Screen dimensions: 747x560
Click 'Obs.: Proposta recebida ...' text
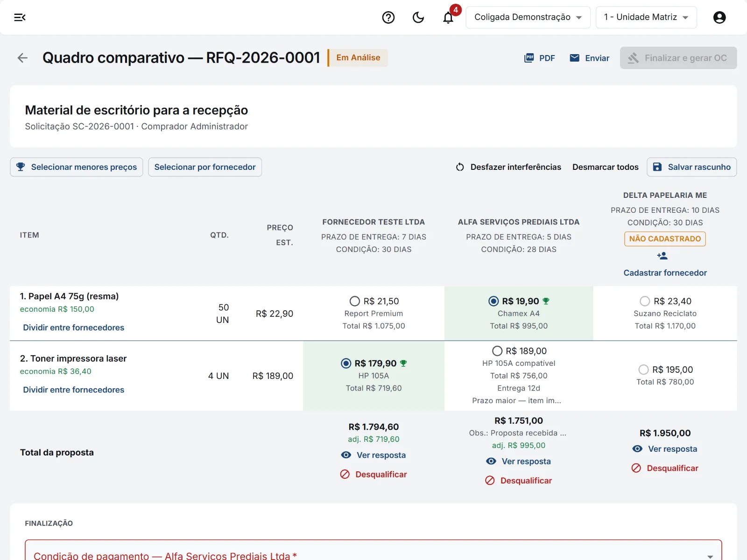point(518,433)
